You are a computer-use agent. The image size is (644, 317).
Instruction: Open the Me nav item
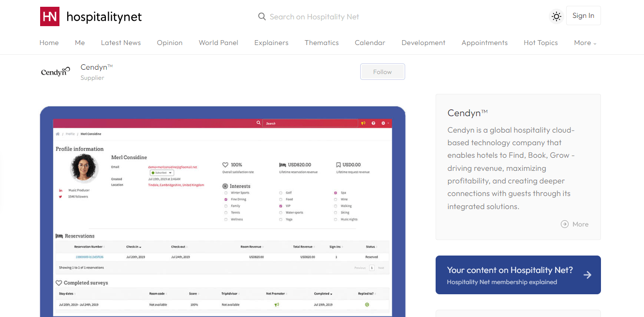coord(80,43)
